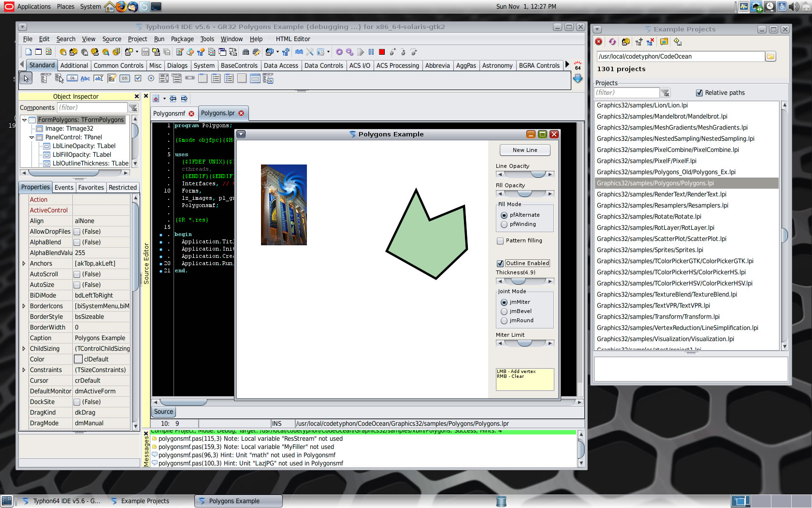Click the purple refresh icon in Example Projects
The width and height of the screenshot is (812, 508).
point(612,42)
